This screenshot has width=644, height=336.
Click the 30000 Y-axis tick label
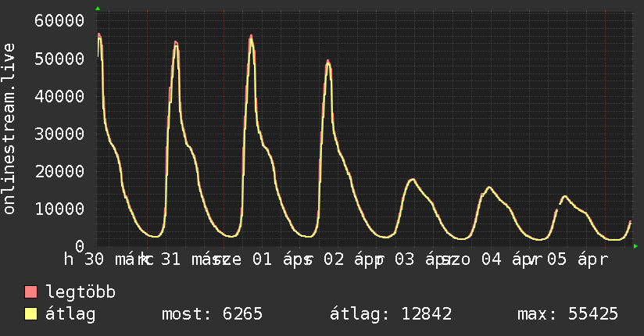(x=60, y=134)
